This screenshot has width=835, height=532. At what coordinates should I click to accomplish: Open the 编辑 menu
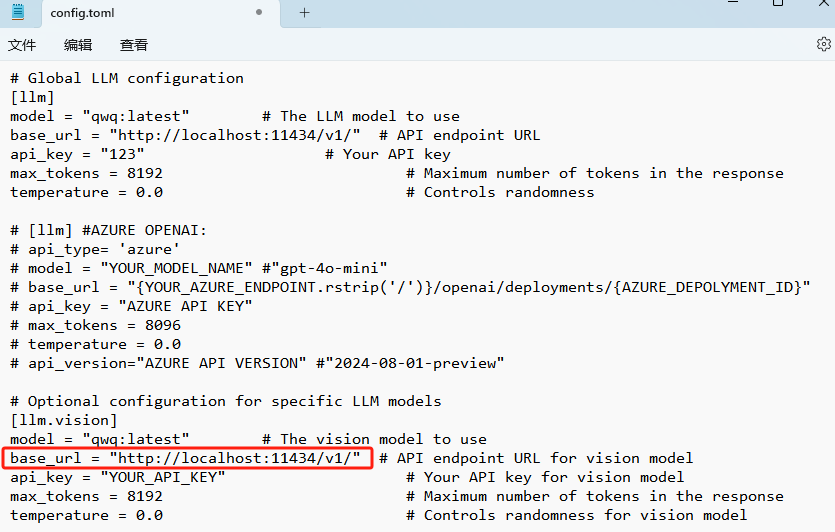click(x=78, y=45)
